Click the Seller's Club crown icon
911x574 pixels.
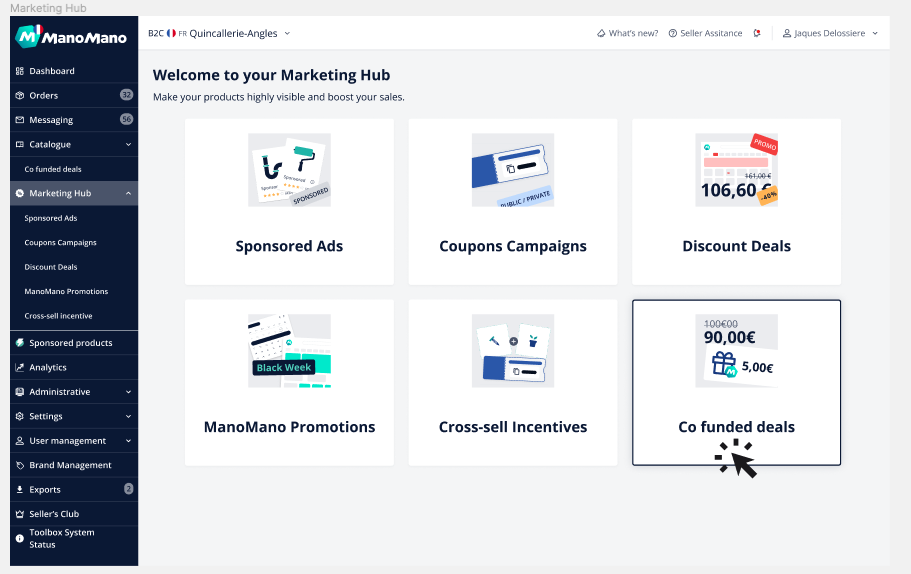coord(20,514)
